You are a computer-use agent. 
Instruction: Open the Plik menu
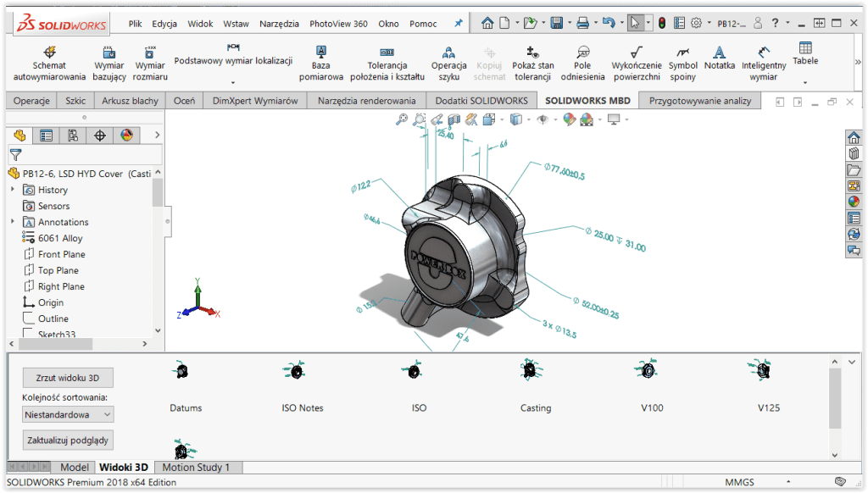pyautogui.click(x=135, y=24)
